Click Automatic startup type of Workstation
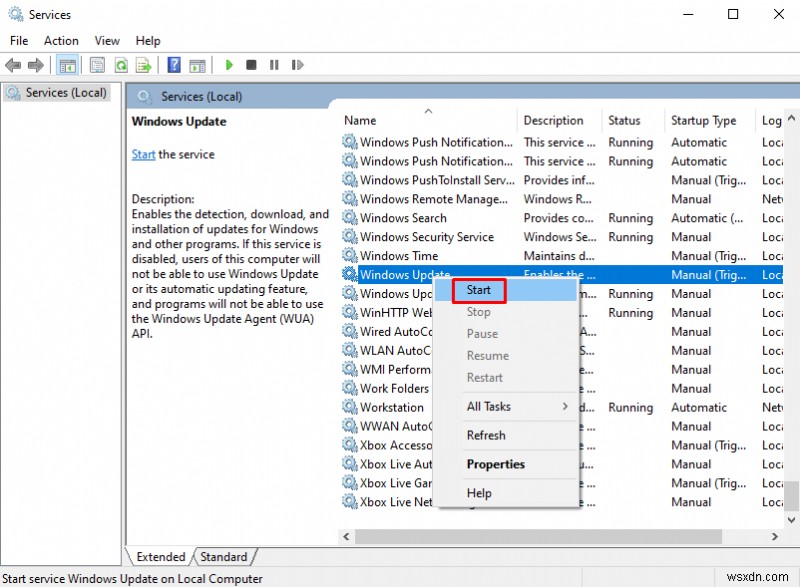The width and height of the screenshot is (800, 587). click(x=699, y=407)
